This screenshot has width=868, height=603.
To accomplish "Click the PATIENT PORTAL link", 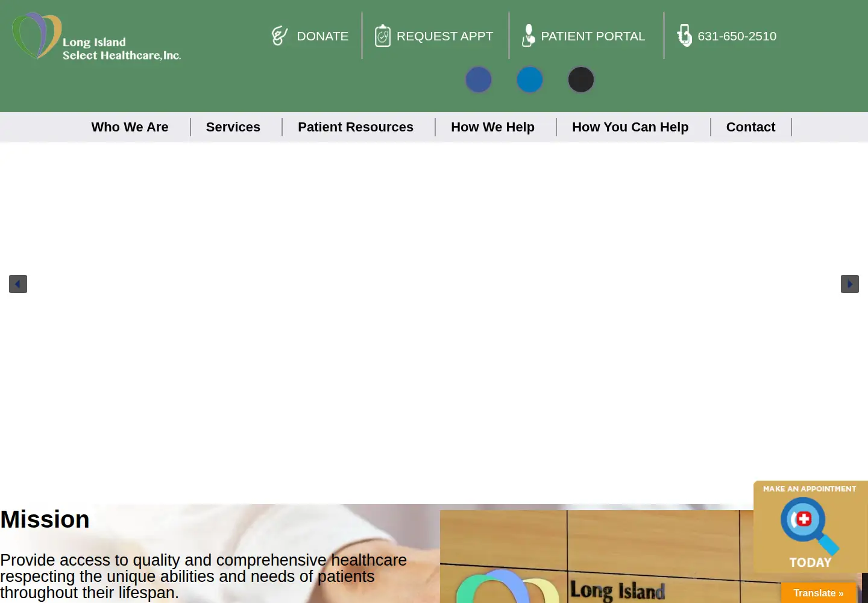I will point(593,36).
